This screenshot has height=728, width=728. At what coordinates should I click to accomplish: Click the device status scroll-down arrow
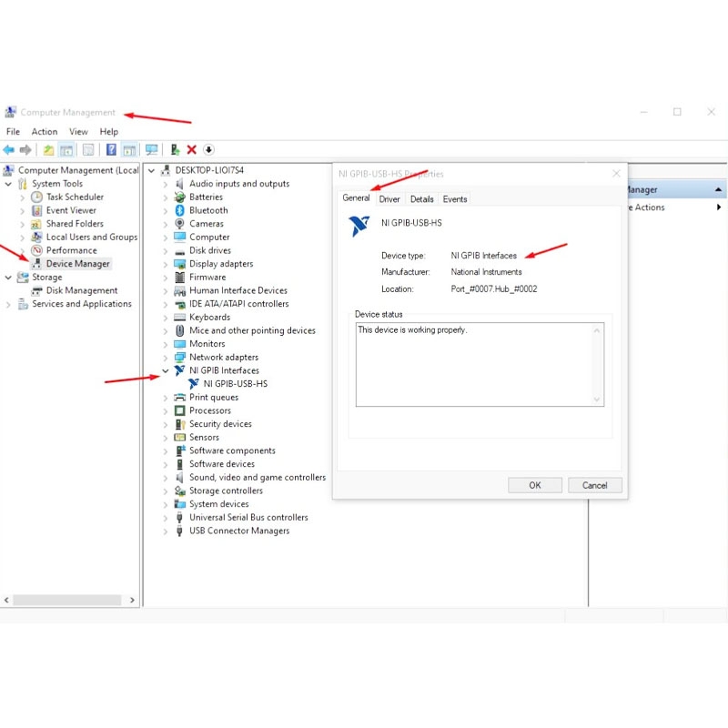[x=597, y=399]
